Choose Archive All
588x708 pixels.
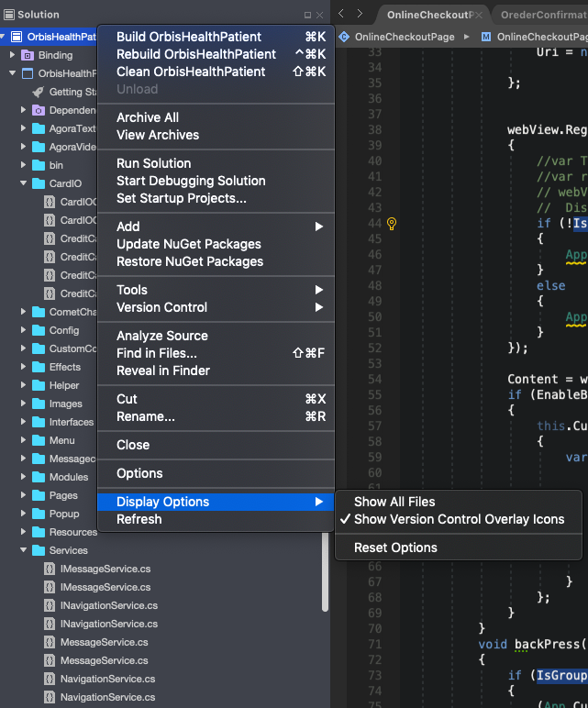click(216, 117)
